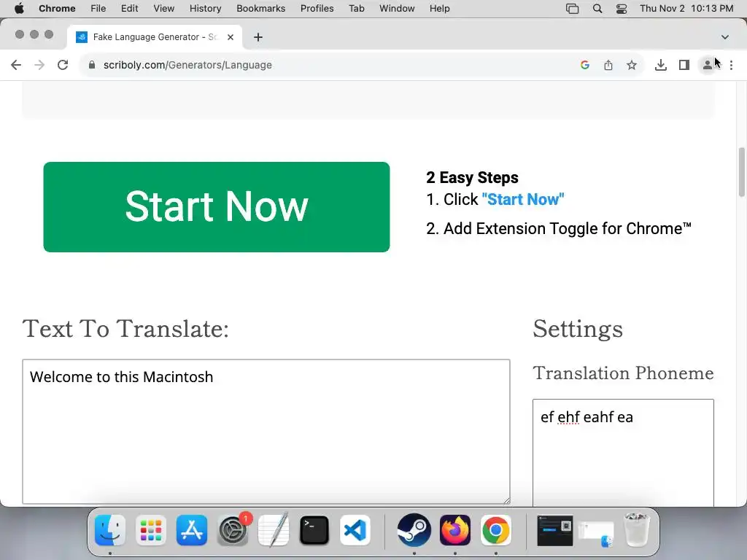Close the Fake Language Generator tab
747x560 pixels.
point(231,37)
